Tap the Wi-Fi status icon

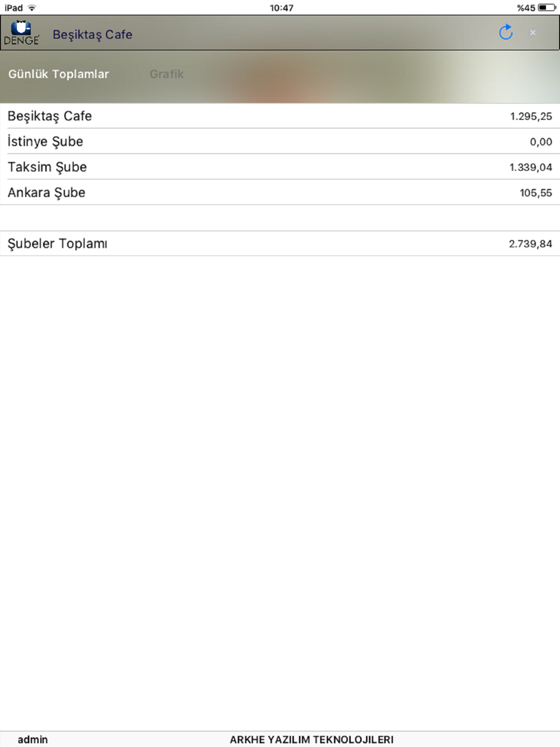point(32,8)
